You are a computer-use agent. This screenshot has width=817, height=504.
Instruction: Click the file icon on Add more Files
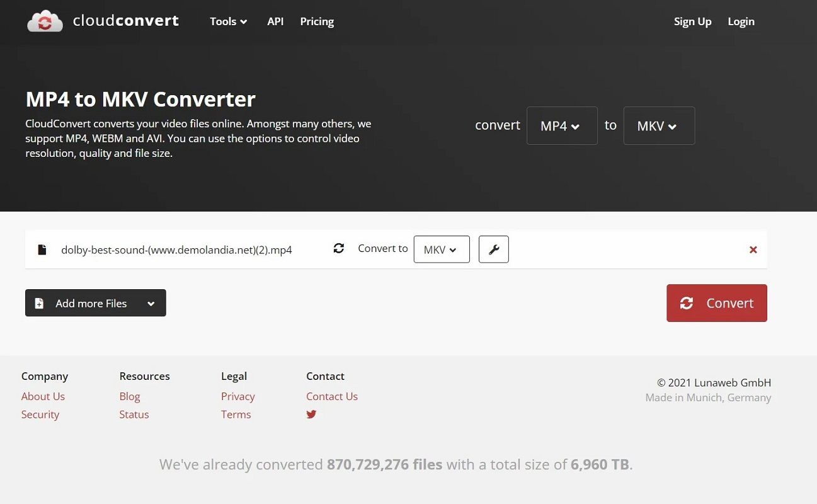click(39, 303)
